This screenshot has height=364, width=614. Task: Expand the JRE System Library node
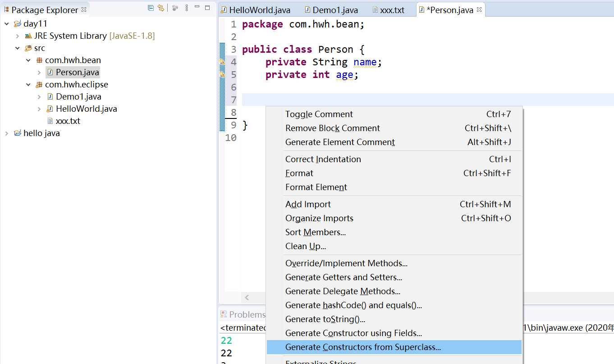[18, 36]
